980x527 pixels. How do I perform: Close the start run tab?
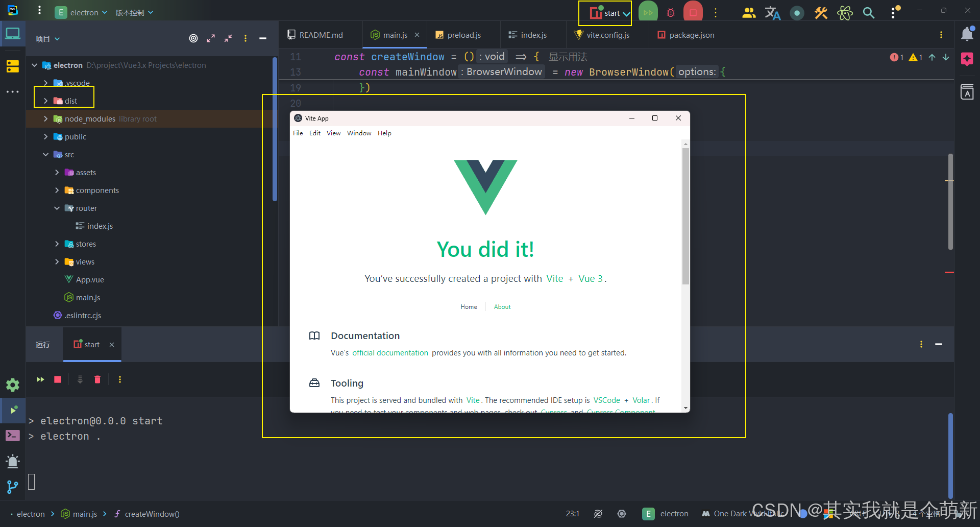click(112, 345)
